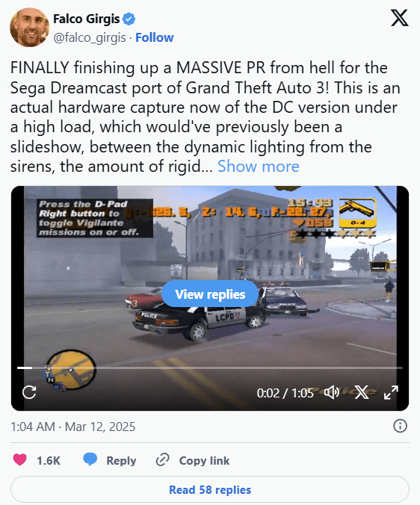Image resolution: width=420 pixels, height=505 pixels.
Task: Click the reply speech bubble icon
Action: (x=90, y=459)
